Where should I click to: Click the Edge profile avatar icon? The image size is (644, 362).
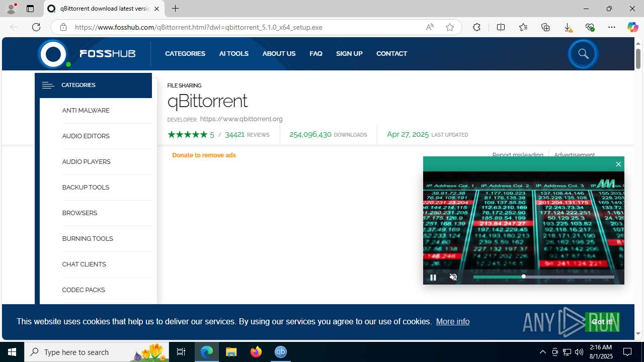11,9
